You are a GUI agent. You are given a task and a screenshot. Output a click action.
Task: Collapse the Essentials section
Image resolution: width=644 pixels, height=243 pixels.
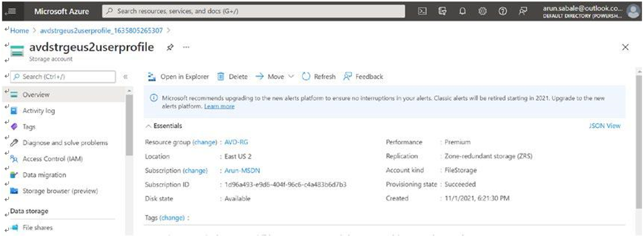tap(164, 126)
